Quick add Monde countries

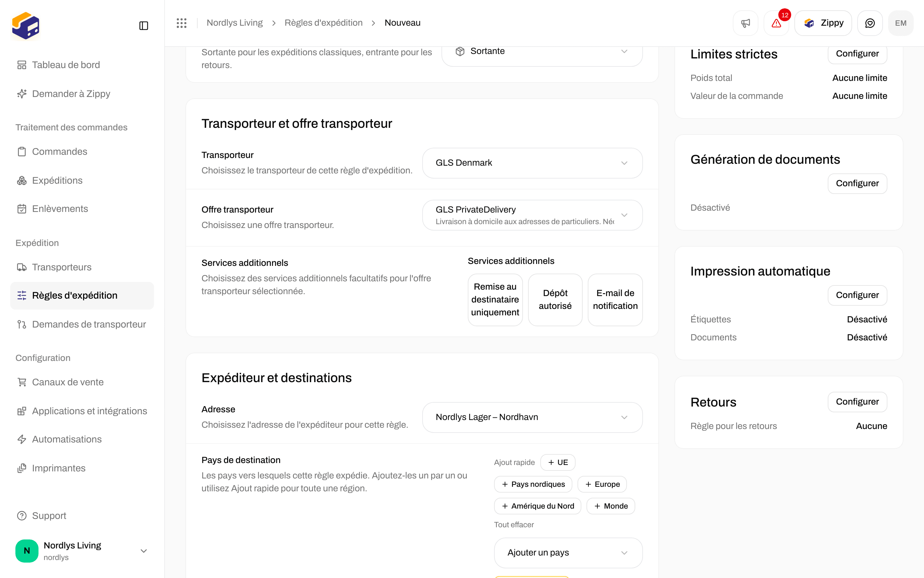(611, 506)
